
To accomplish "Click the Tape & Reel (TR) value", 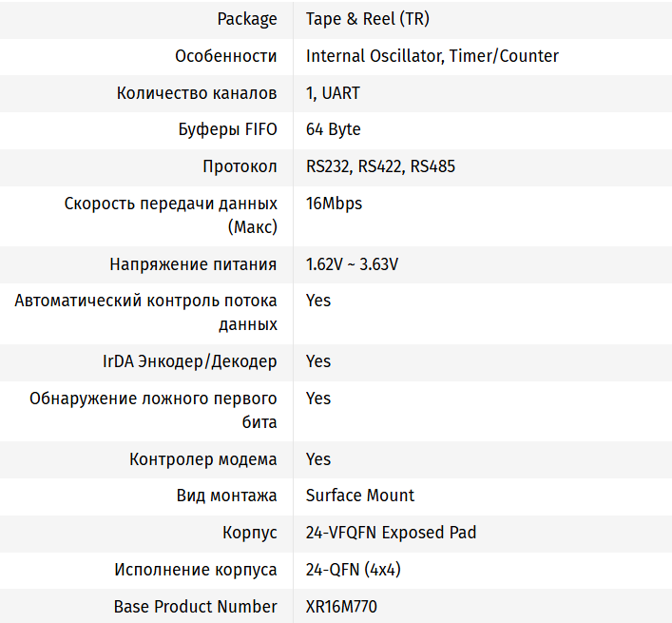I will 361,19.
